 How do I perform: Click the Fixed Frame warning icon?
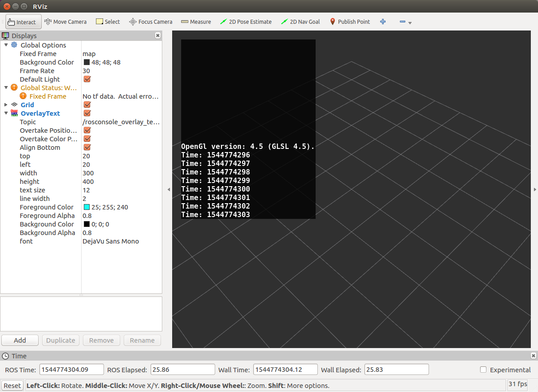(23, 96)
